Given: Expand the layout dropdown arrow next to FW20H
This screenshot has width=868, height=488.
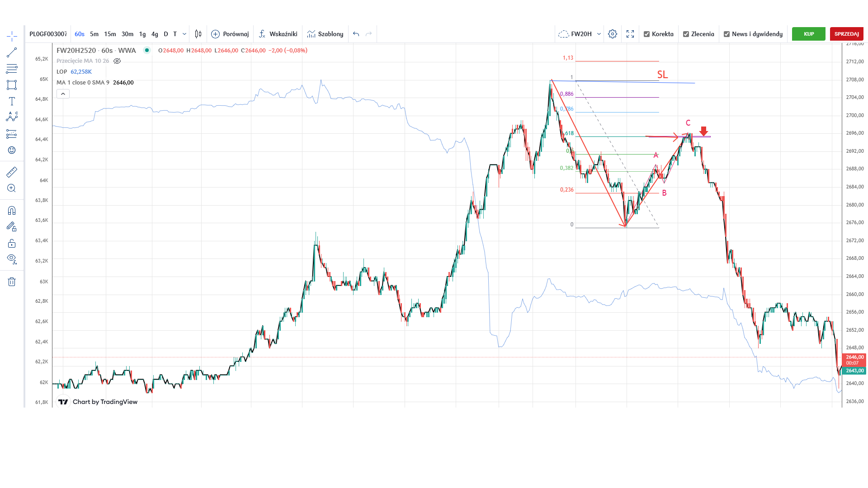Looking at the screenshot, I should pos(599,34).
